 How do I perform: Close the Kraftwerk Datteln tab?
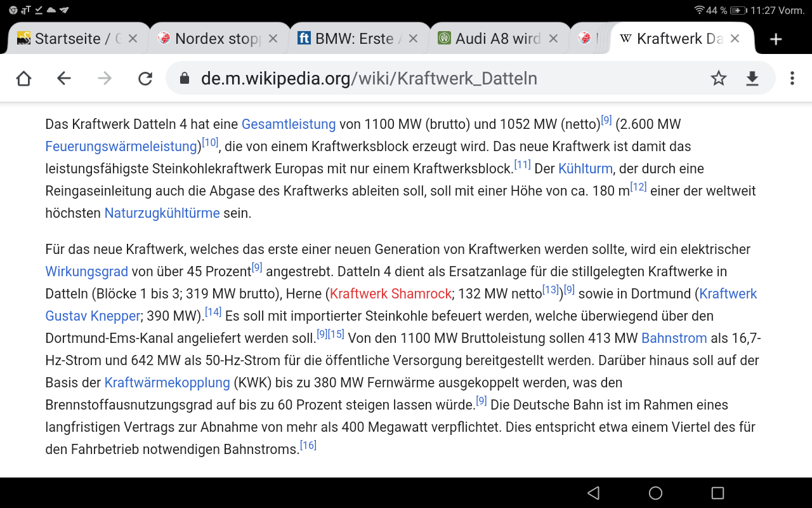735,39
